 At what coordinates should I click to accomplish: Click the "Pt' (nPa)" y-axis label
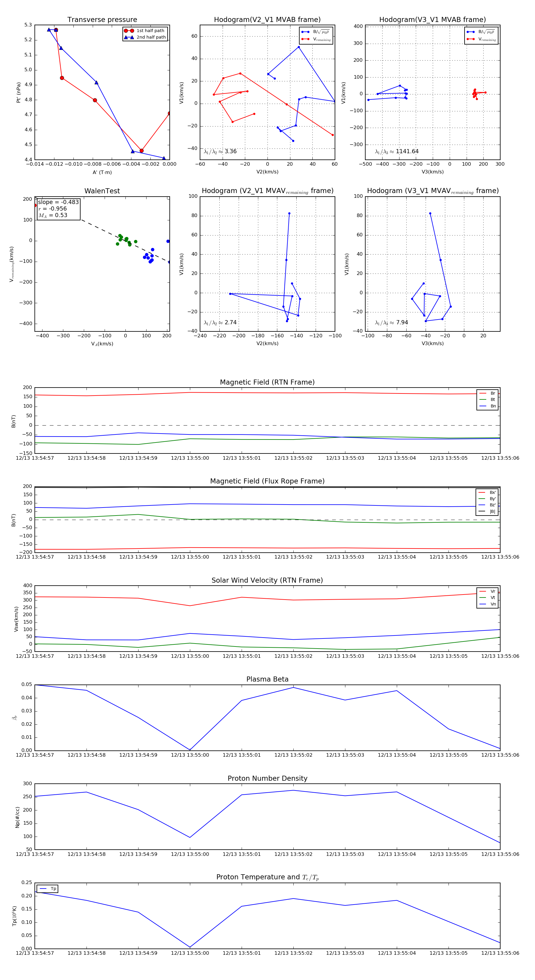pos(18,92)
